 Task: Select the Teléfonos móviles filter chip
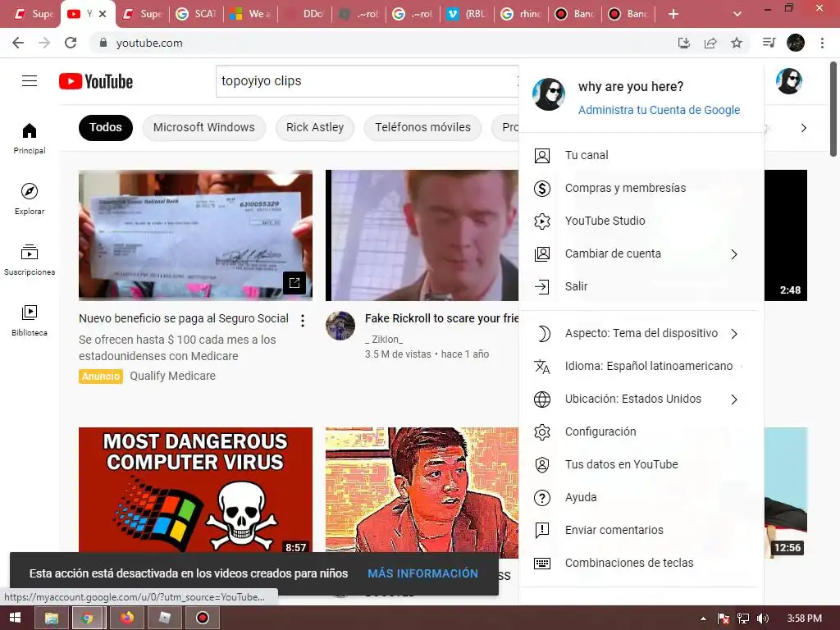click(x=422, y=127)
